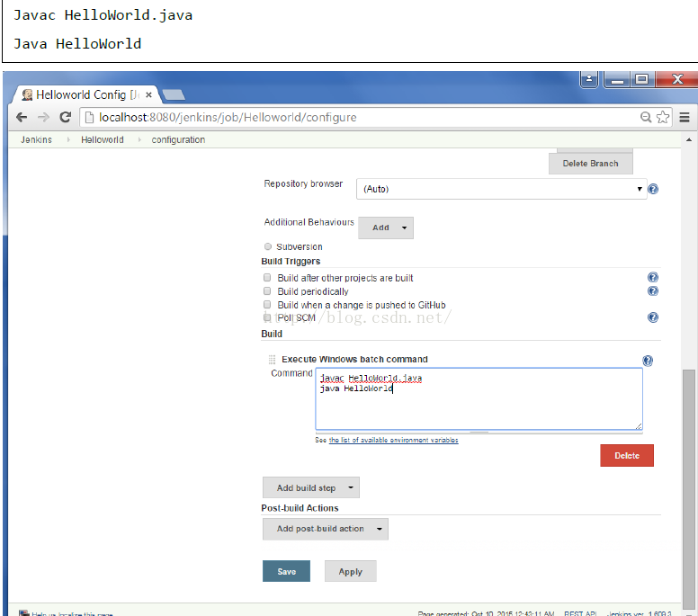Screen dimensions: 698x616
Task: Click the scrollbar up arrow
Action: point(689,139)
